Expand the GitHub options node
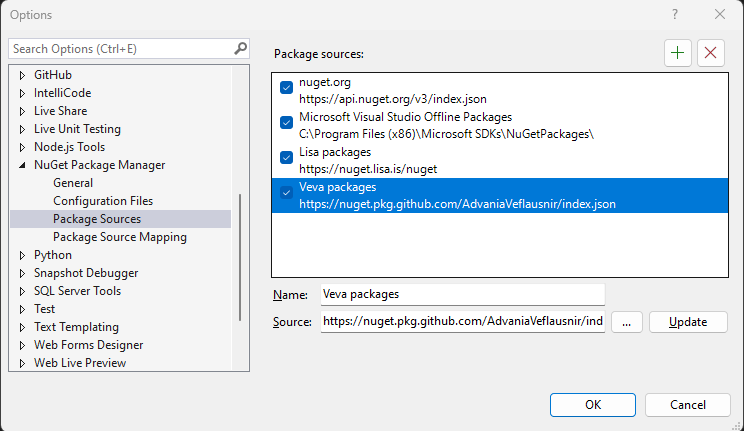 22,75
